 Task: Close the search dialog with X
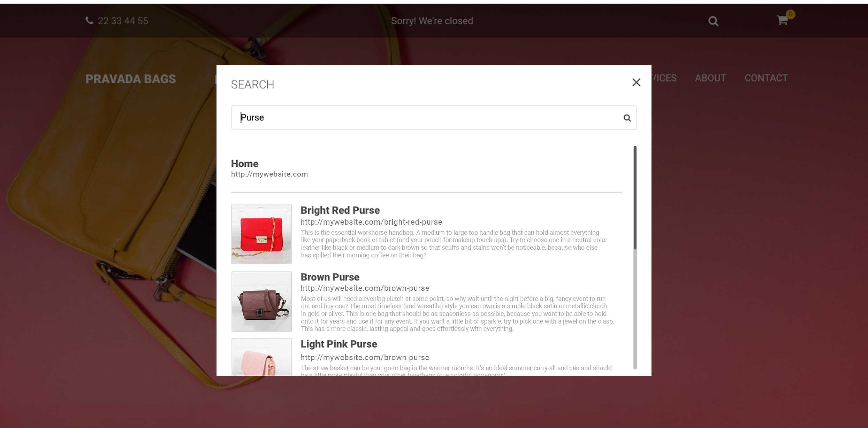pyautogui.click(x=636, y=83)
